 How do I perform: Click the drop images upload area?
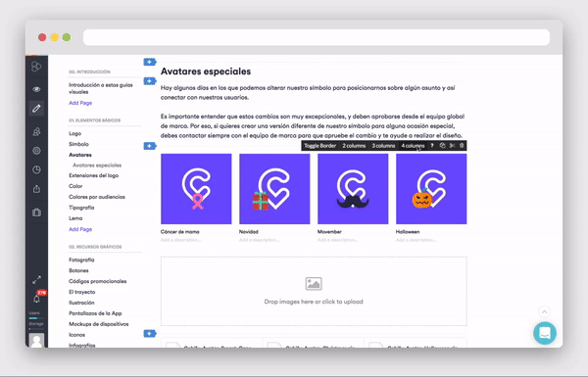click(314, 291)
